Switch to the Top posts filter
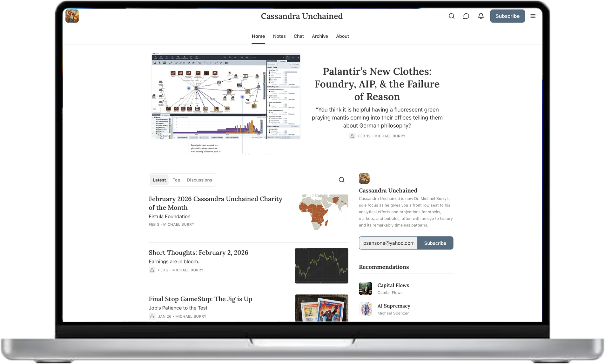This screenshot has height=364, width=605. pos(176,180)
